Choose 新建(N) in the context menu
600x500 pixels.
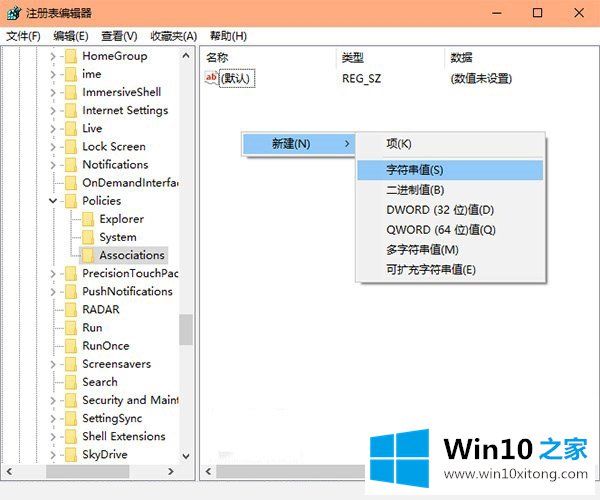pos(298,144)
